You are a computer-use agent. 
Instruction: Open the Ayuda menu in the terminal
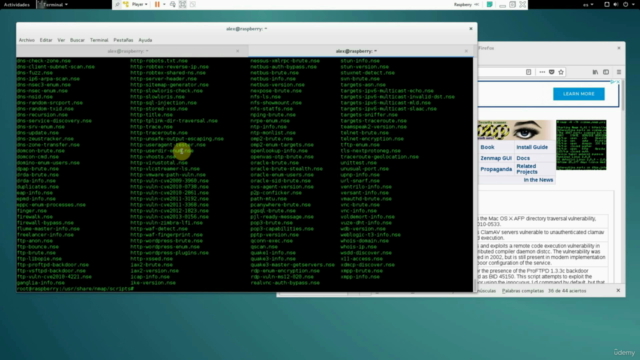pos(145,40)
